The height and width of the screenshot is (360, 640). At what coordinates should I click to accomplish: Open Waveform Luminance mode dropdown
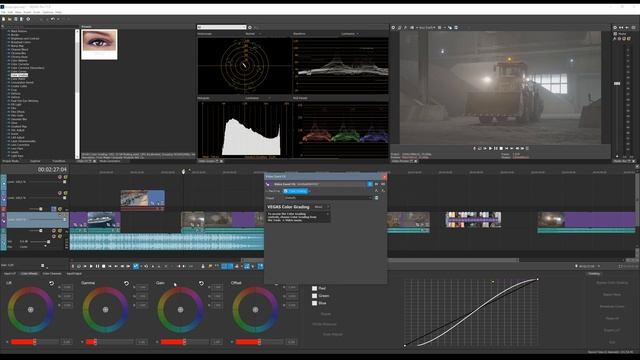click(351, 34)
